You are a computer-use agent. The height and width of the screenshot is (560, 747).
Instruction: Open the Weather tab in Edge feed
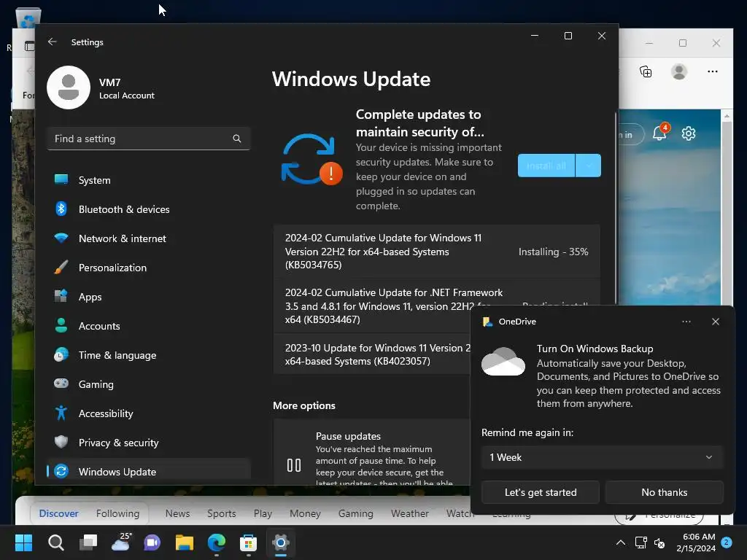[410, 513]
